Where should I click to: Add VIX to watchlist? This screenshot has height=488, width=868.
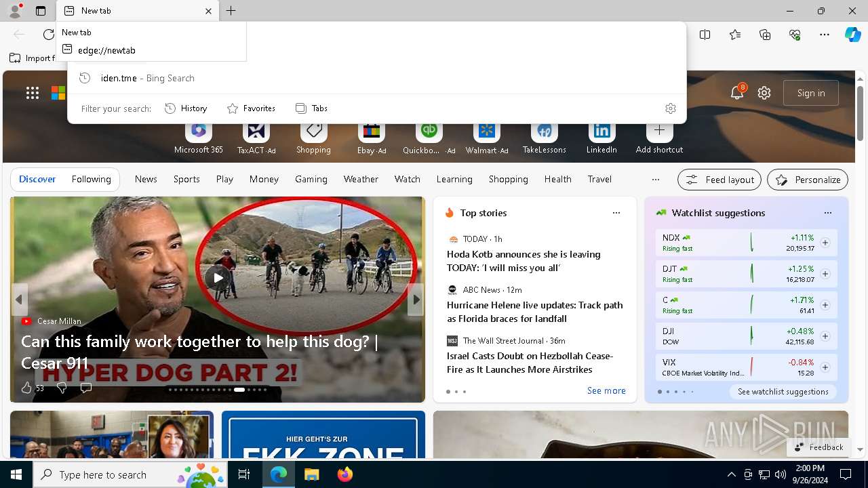825,367
